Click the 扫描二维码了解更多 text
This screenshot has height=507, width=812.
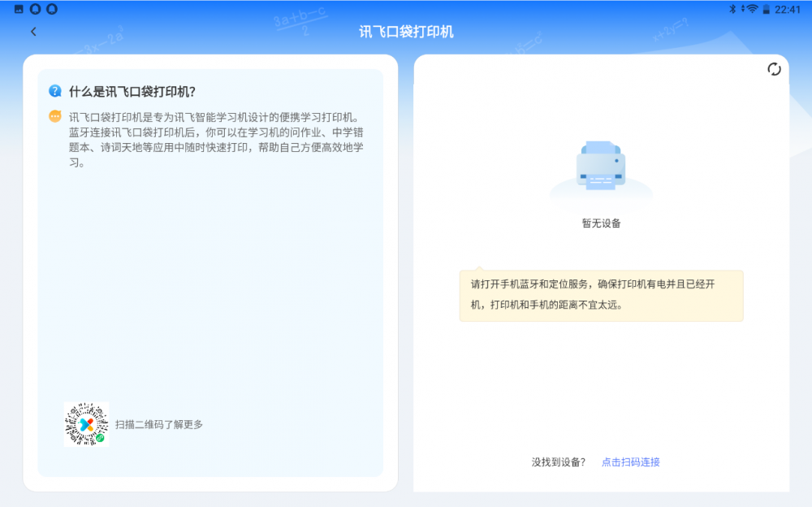coord(159,424)
